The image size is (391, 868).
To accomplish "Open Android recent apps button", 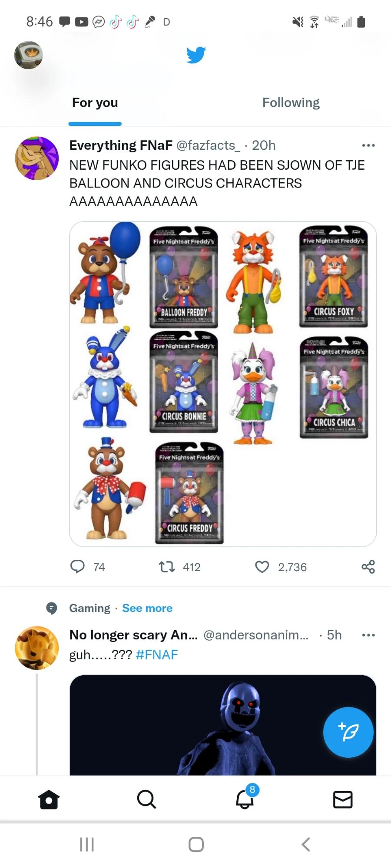I will 87,844.
